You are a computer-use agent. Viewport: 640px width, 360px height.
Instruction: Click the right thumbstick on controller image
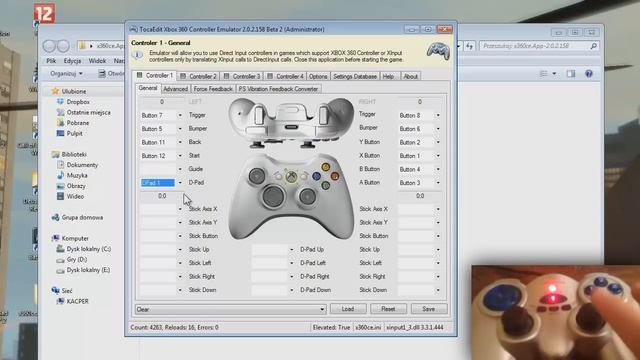click(x=307, y=197)
